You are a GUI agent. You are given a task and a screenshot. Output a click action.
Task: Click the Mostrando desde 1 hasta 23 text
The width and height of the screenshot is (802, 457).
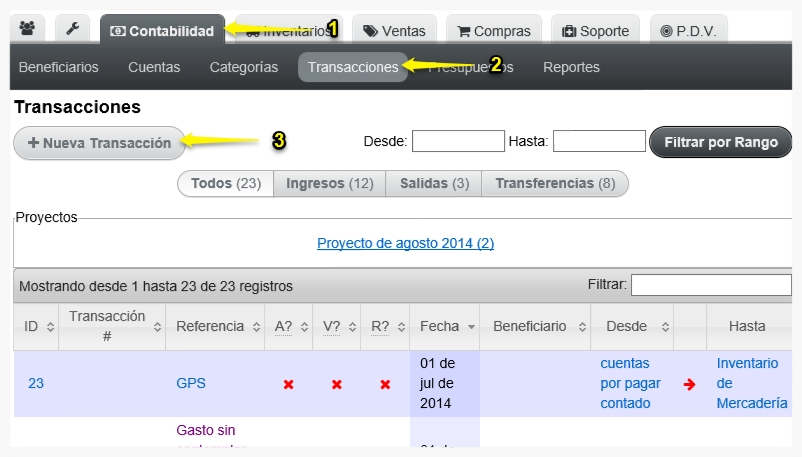156,286
